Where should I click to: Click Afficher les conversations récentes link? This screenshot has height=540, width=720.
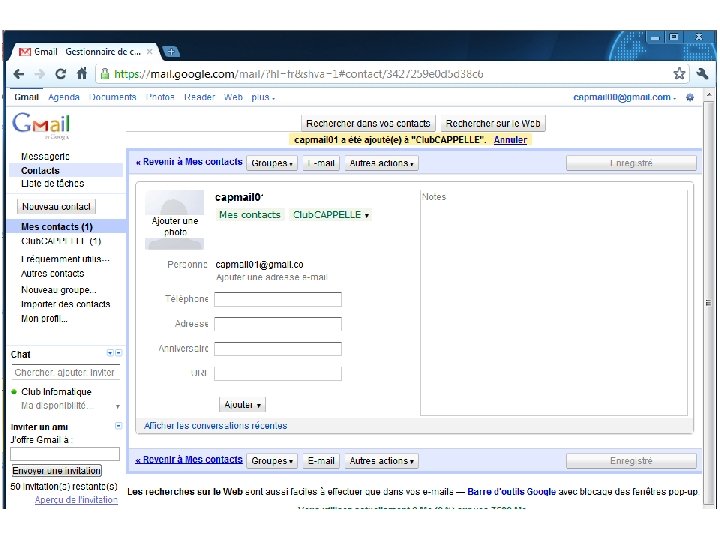click(215, 426)
